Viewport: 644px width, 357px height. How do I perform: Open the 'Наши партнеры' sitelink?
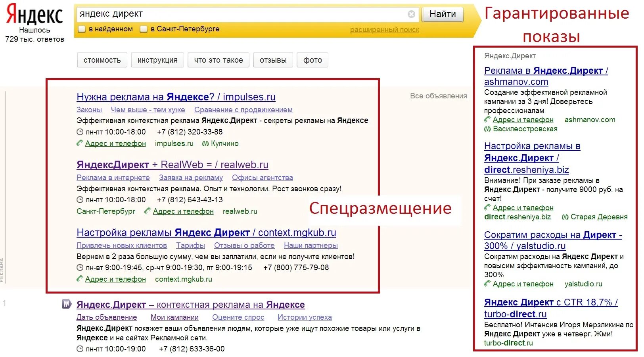point(311,246)
